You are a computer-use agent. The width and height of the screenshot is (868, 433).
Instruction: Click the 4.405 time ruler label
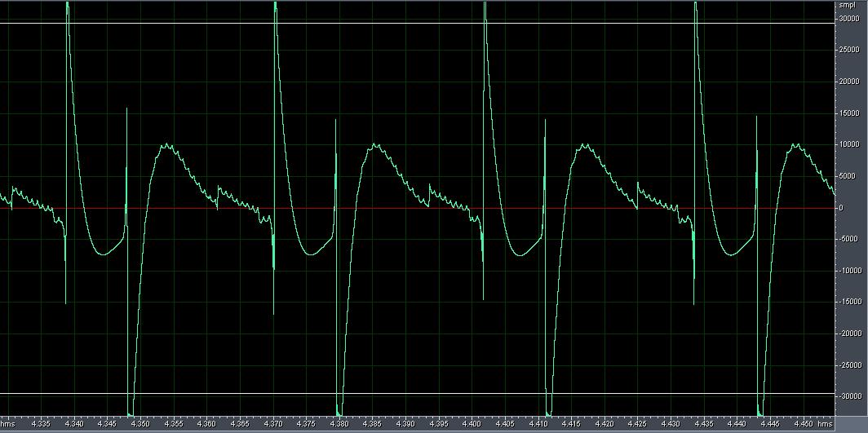(506, 424)
